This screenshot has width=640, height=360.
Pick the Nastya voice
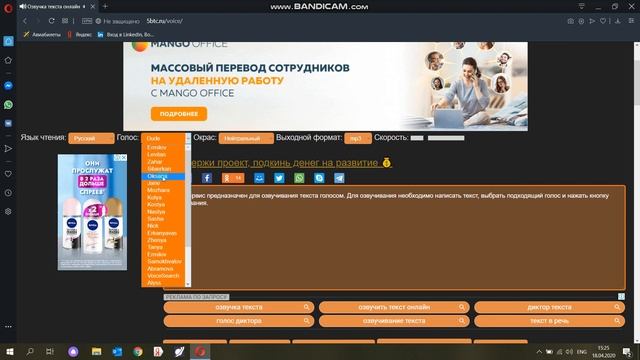point(163,211)
